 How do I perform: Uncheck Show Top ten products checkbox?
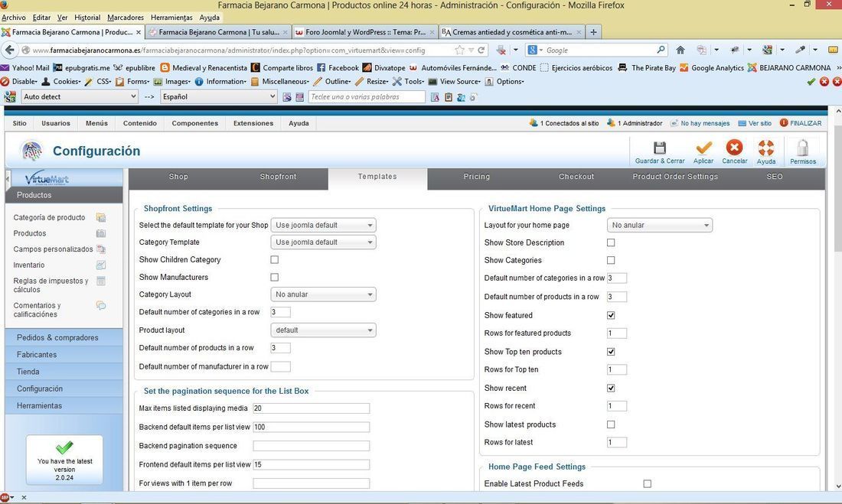point(611,352)
